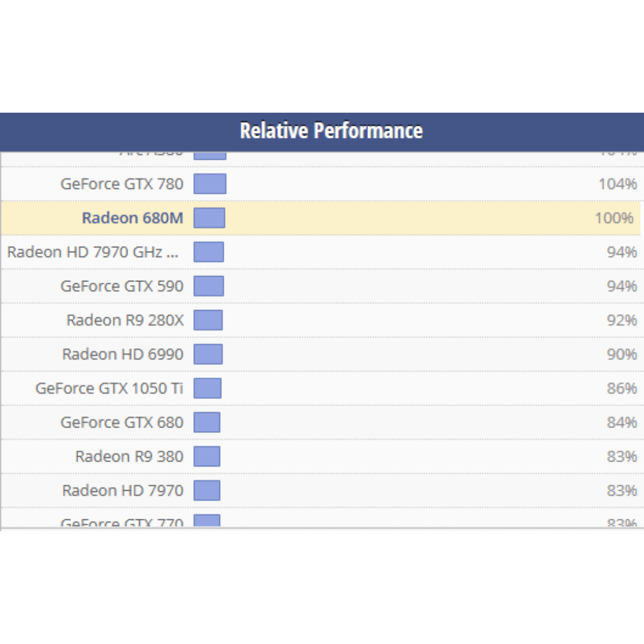Image resolution: width=644 pixels, height=644 pixels.
Task: Open the GeForce GTX 780 link
Action: [122, 184]
